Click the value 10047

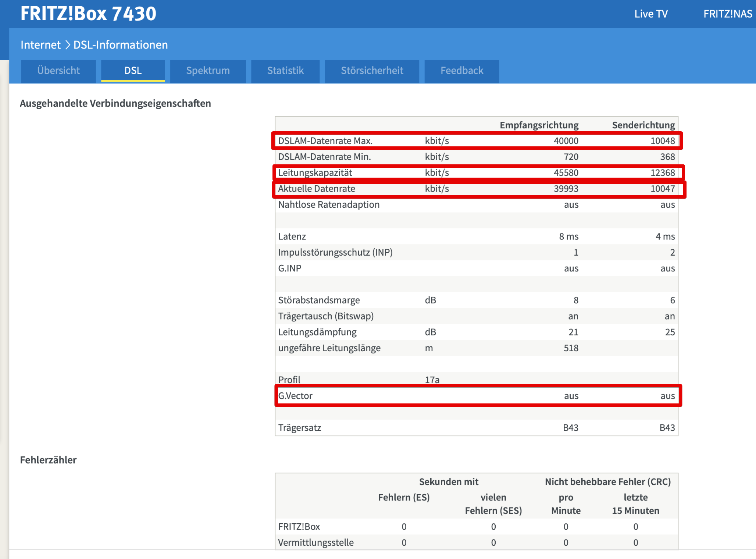pyautogui.click(x=663, y=189)
